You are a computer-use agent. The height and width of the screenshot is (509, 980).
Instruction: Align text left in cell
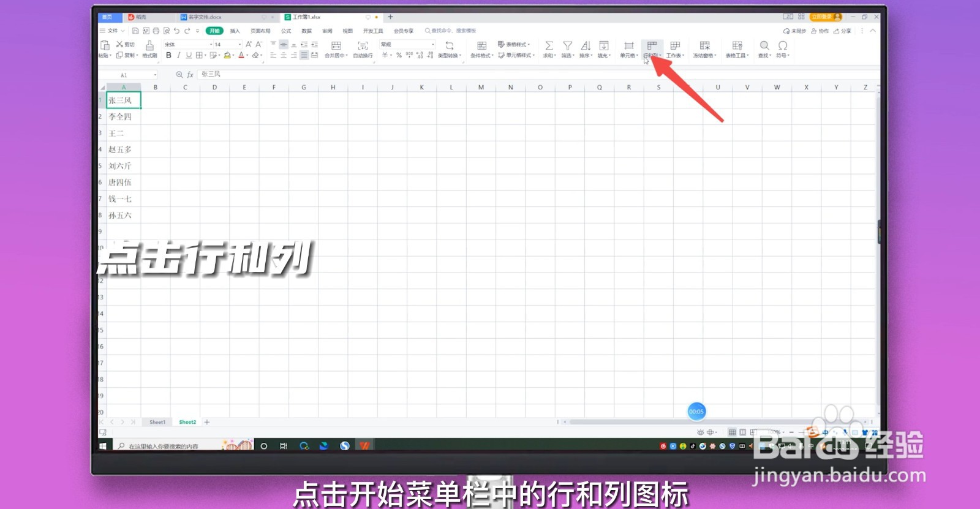click(273, 55)
